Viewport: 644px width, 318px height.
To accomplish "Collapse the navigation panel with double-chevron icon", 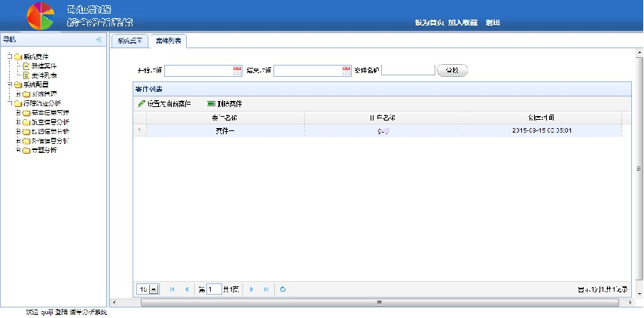I will [x=99, y=39].
